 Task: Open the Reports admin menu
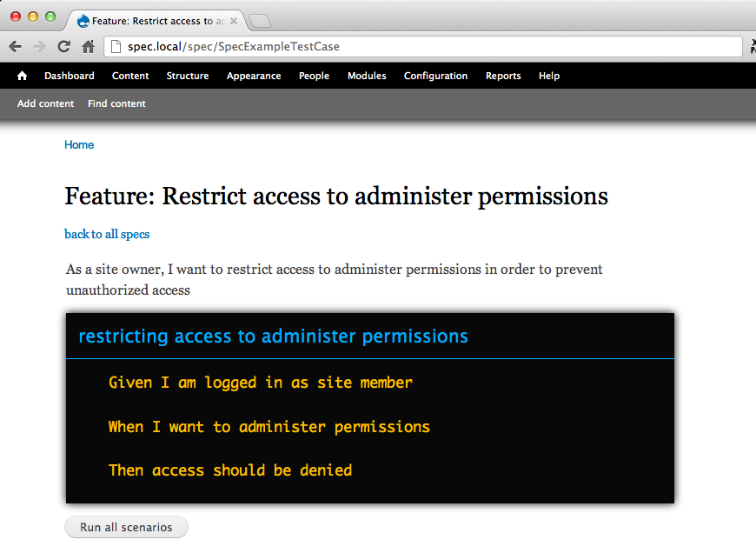[x=503, y=77]
